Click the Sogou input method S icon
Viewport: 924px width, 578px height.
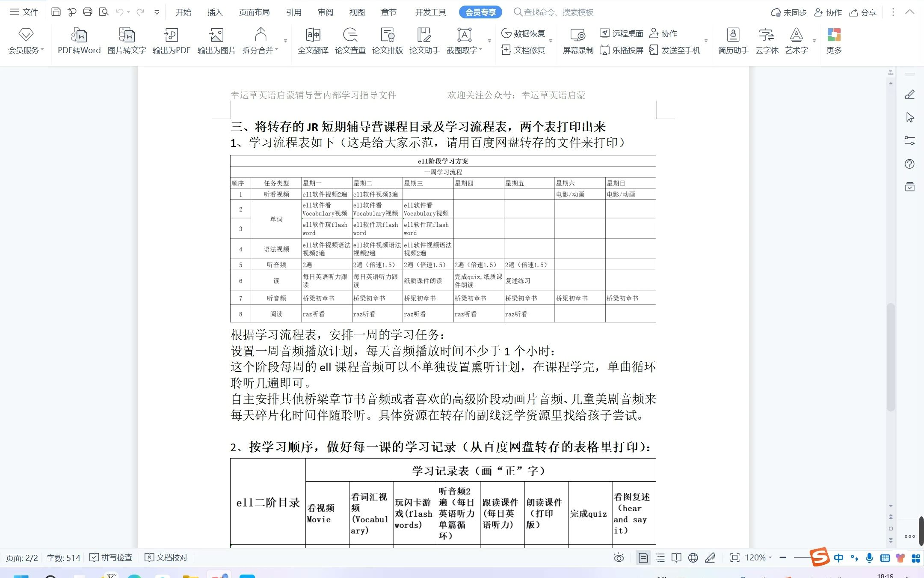(820, 557)
